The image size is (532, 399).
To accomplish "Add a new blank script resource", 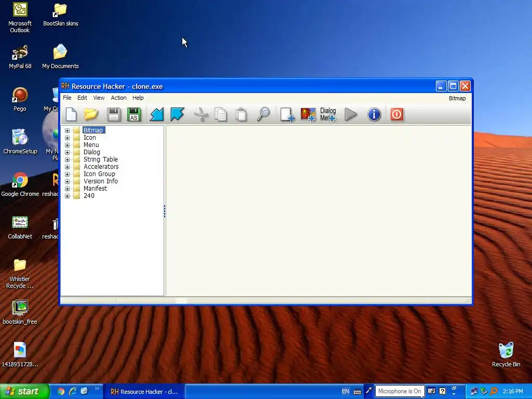I will pyautogui.click(x=287, y=114).
